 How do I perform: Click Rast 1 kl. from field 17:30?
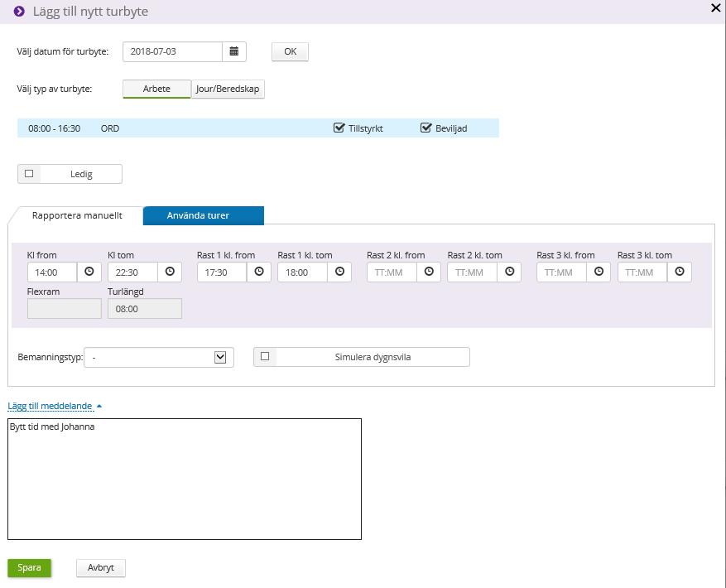[222, 272]
